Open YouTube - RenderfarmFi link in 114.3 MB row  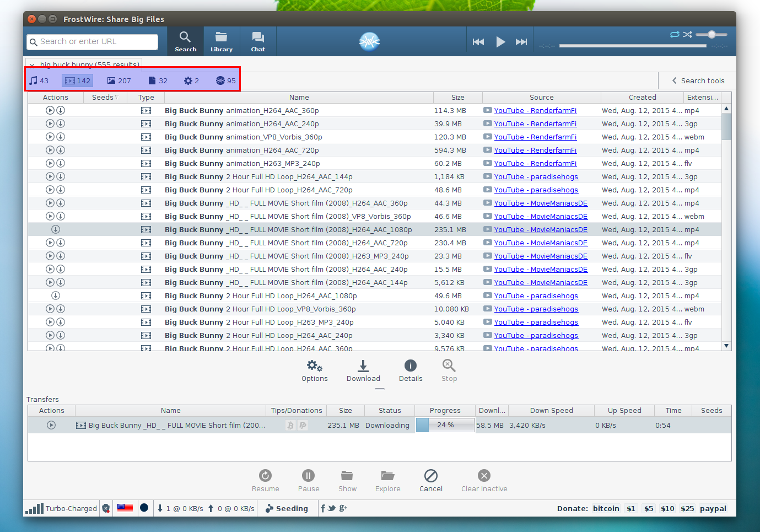point(535,110)
